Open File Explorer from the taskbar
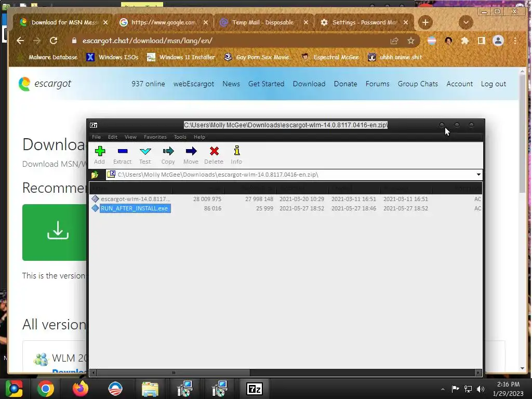Viewport: 532px width, 399px height. (150, 389)
